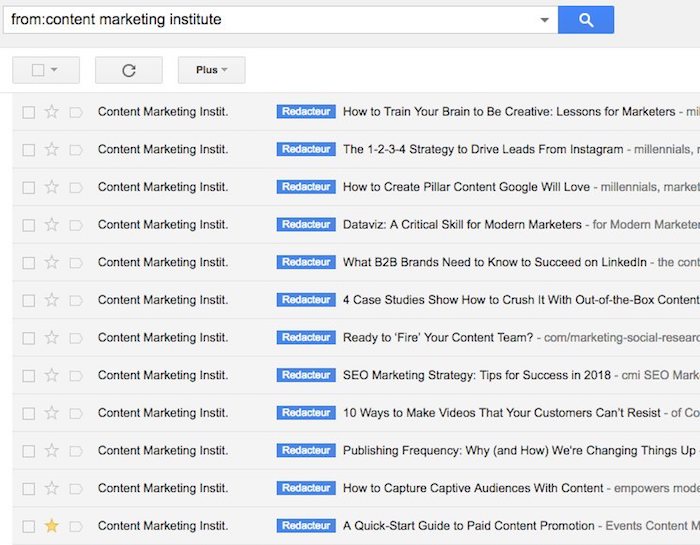Mark importance on 'Ready to Fire Your Content Team' email

(x=76, y=338)
